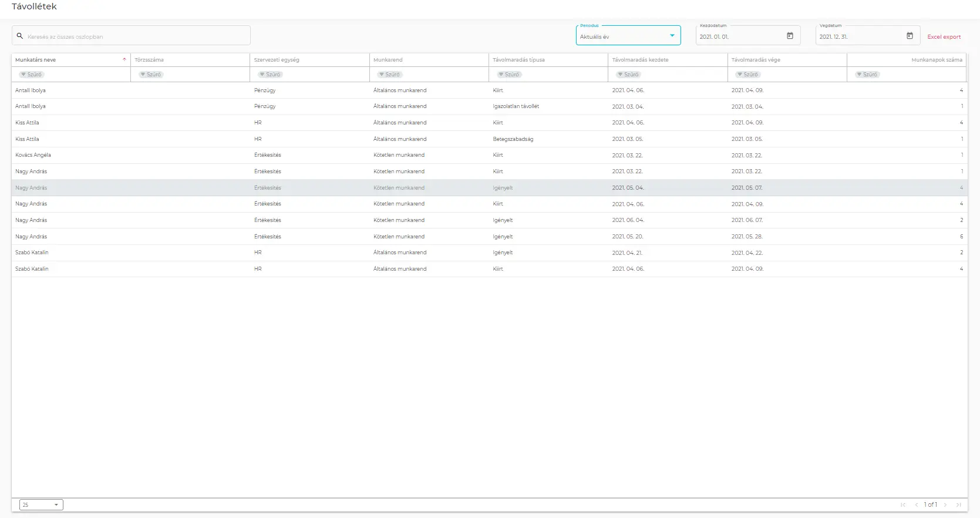Open the Periódus dropdown
The image size is (980, 518).
point(628,36)
